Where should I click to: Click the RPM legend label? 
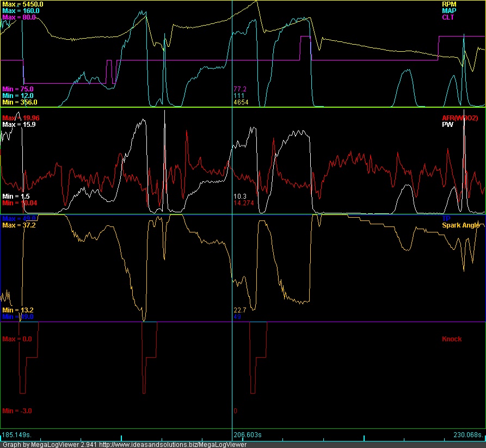[449, 4]
